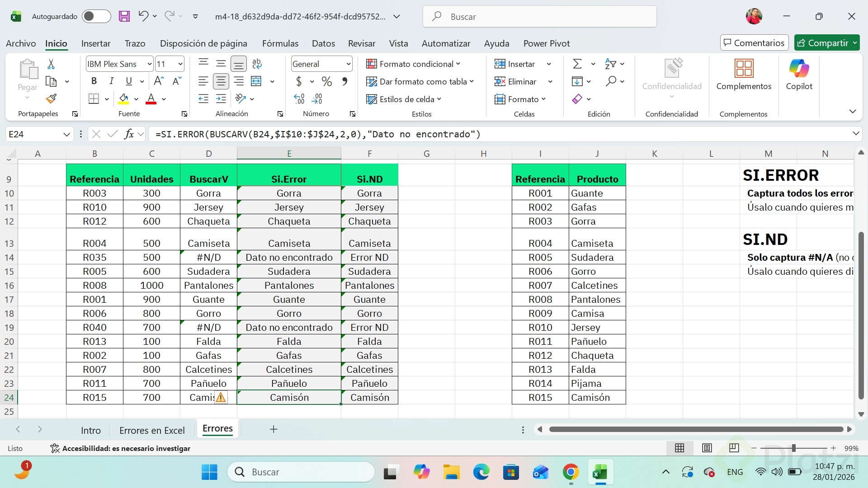This screenshot has width=868, height=488.
Task: Click the Merge and Center icon
Action: [x=256, y=81]
